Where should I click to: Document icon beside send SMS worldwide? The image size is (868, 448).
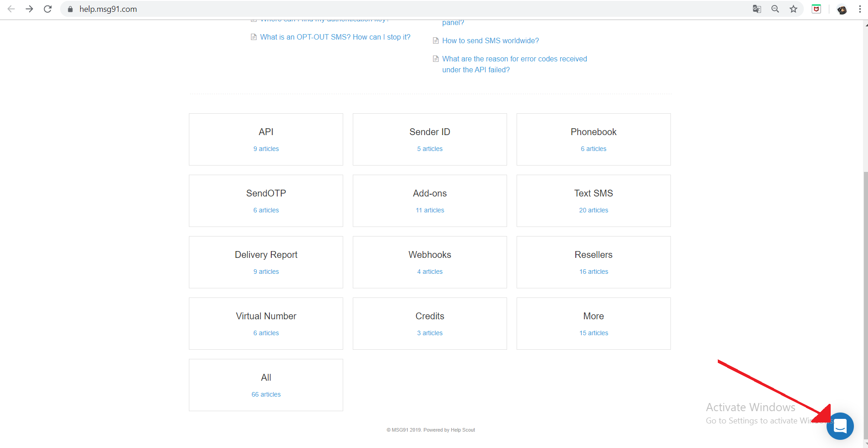click(x=436, y=40)
